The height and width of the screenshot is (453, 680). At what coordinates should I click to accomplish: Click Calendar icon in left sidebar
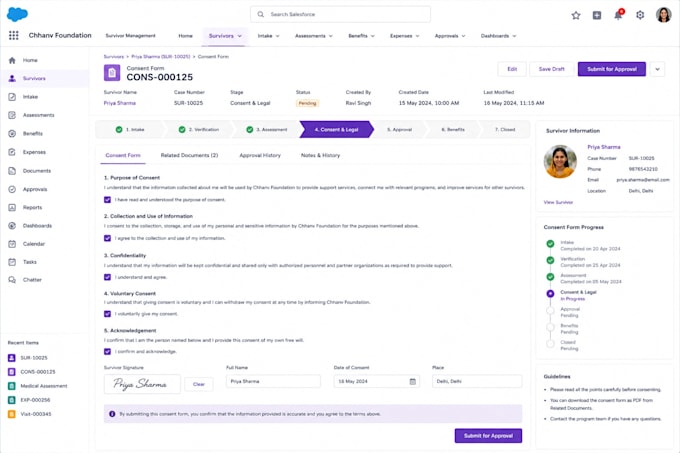point(12,244)
